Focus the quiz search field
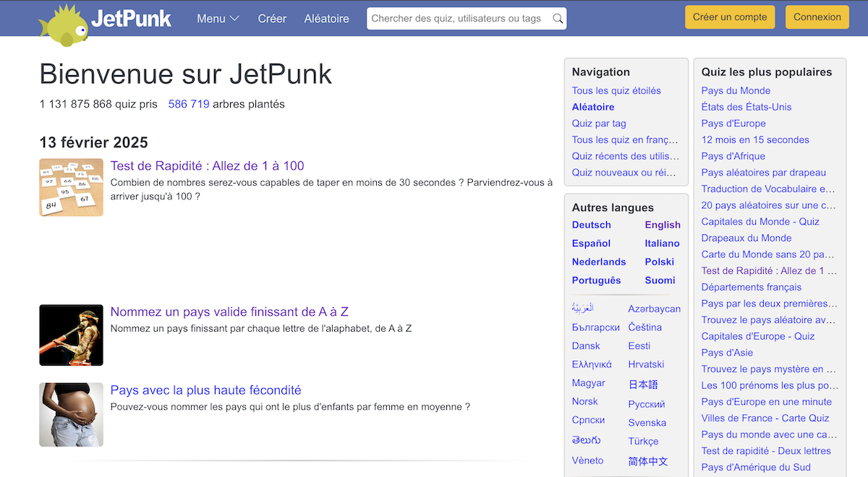This screenshot has height=477, width=868. (467, 19)
